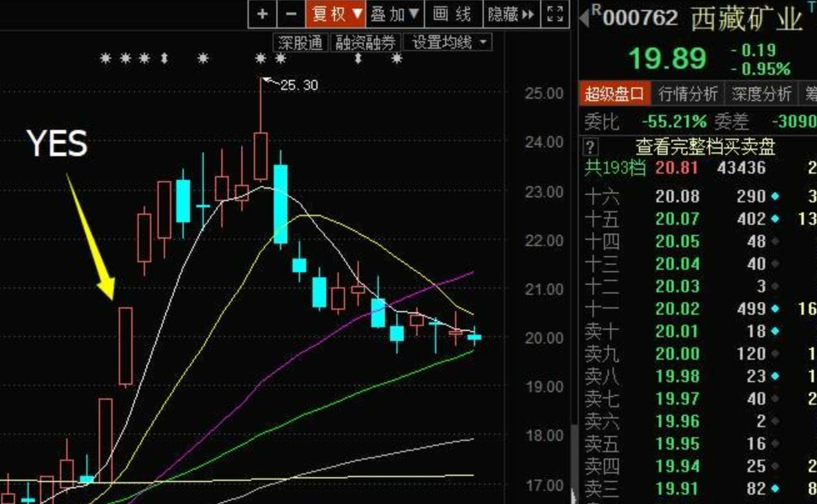This screenshot has height=504, width=817.
Task: Click the cyan diamond next to 290
Action: point(775,197)
